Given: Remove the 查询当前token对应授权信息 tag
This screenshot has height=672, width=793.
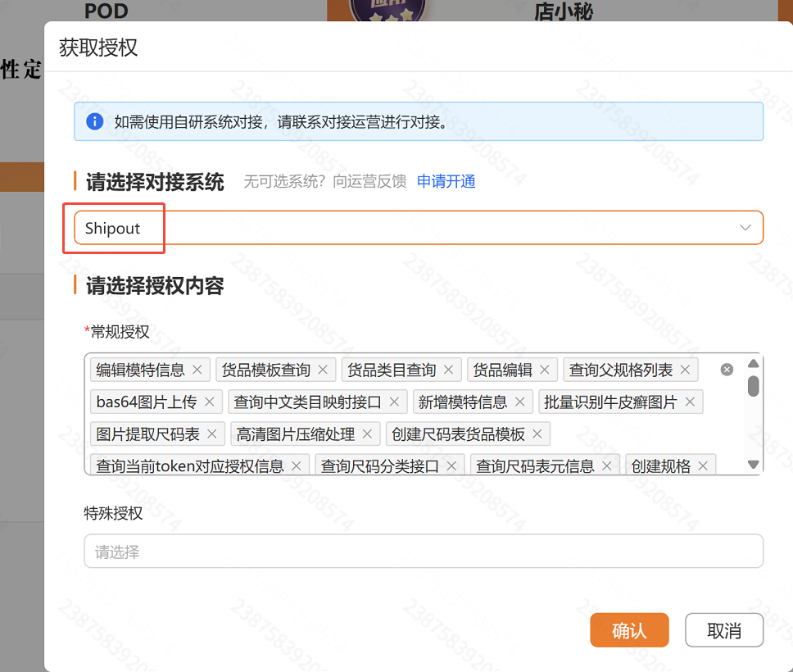Looking at the screenshot, I should coord(297,466).
